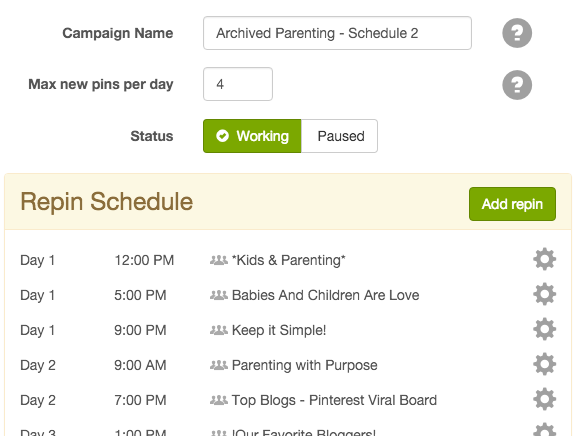Click into the Max new pins per day field
This screenshot has height=436, width=580.
click(x=238, y=84)
